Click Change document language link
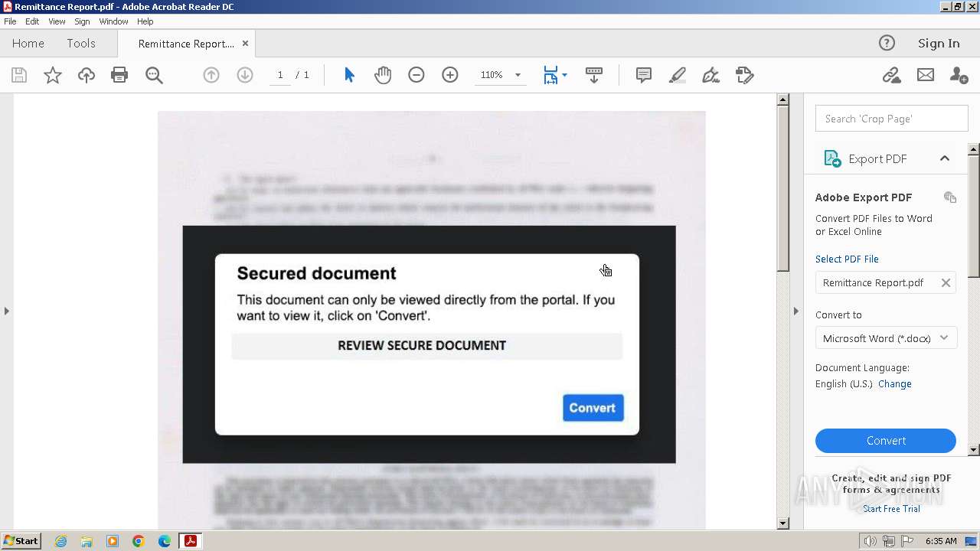This screenshot has width=980, height=551. (895, 384)
